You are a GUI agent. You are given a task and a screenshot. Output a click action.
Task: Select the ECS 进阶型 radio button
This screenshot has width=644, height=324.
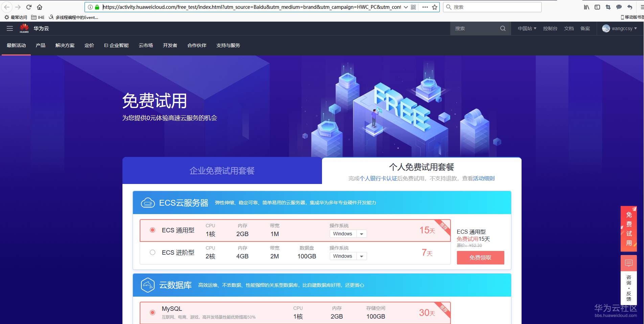153,252
